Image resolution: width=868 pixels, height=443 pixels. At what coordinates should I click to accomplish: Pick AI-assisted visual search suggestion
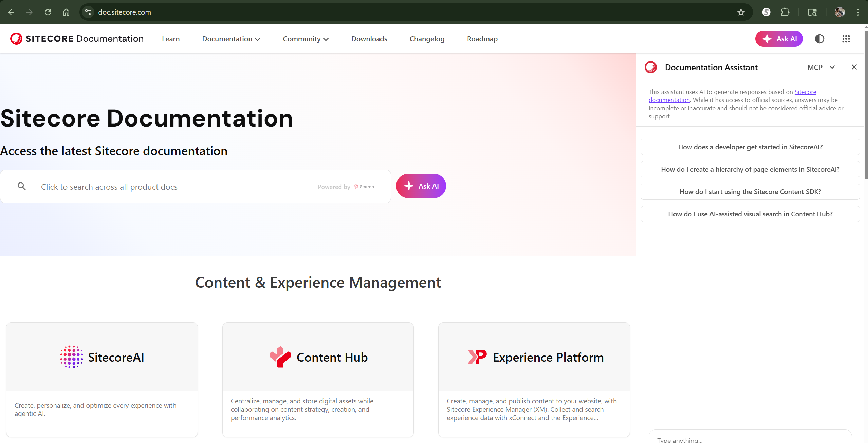point(750,214)
